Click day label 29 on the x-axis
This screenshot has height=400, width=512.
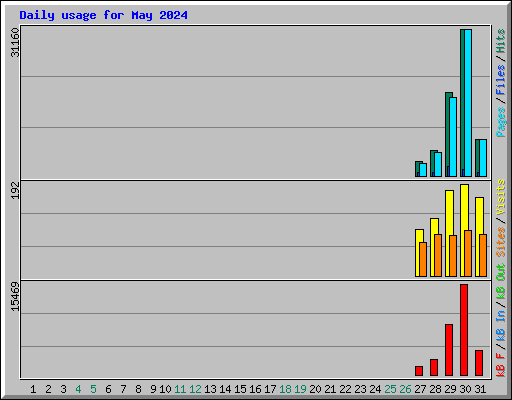(450, 389)
